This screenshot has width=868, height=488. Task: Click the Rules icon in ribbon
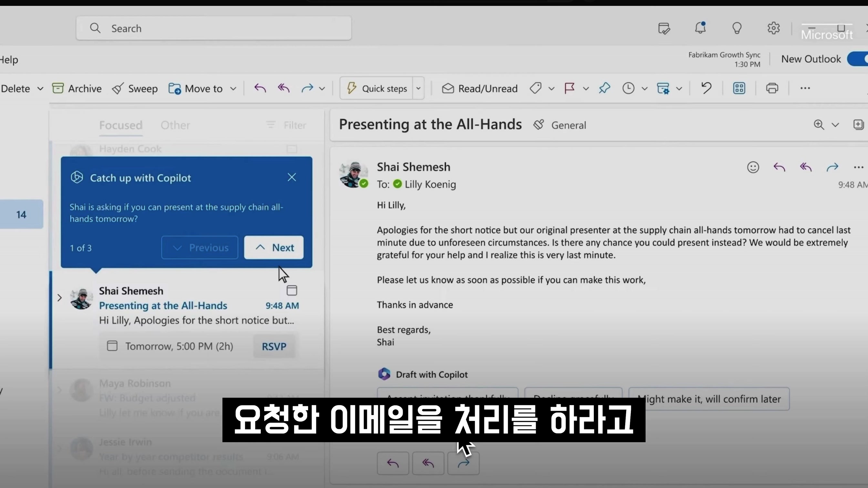663,88
